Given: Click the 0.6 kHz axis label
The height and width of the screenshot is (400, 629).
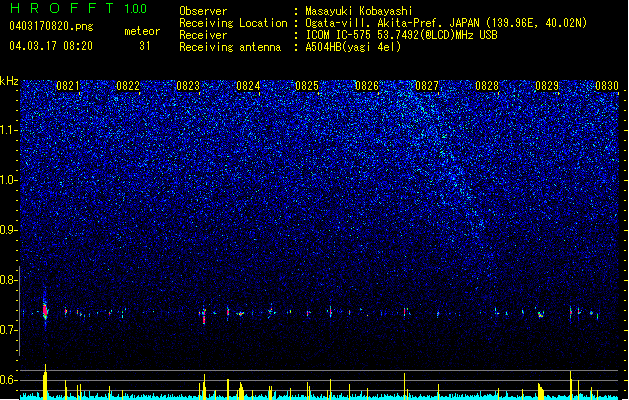Looking at the screenshot, I should (9, 380).
